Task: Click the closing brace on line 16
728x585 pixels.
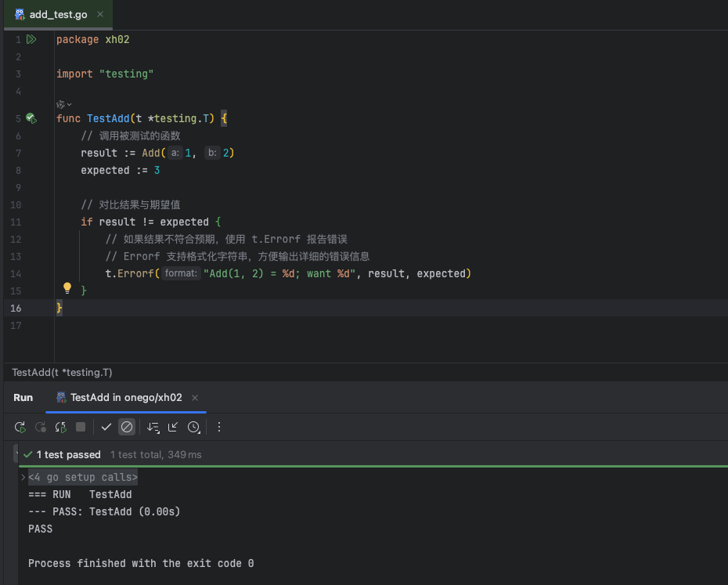Action: [x=59, y=308]
